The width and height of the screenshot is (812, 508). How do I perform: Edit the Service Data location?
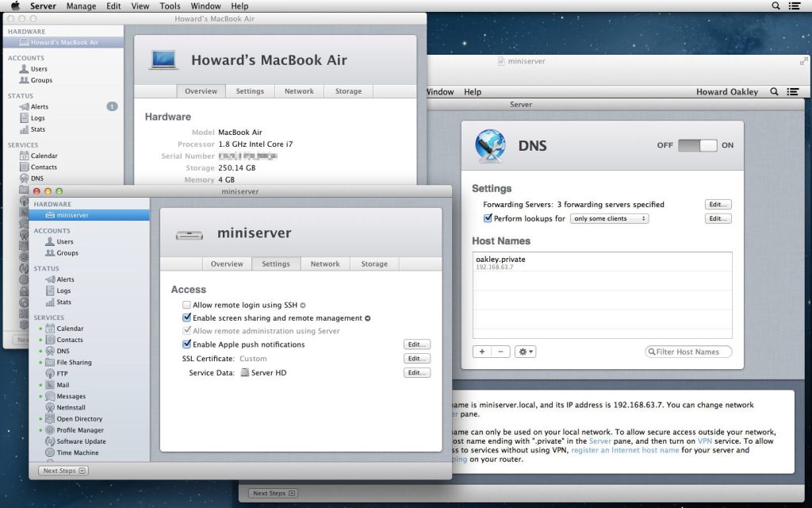click(x=417, y=373)
